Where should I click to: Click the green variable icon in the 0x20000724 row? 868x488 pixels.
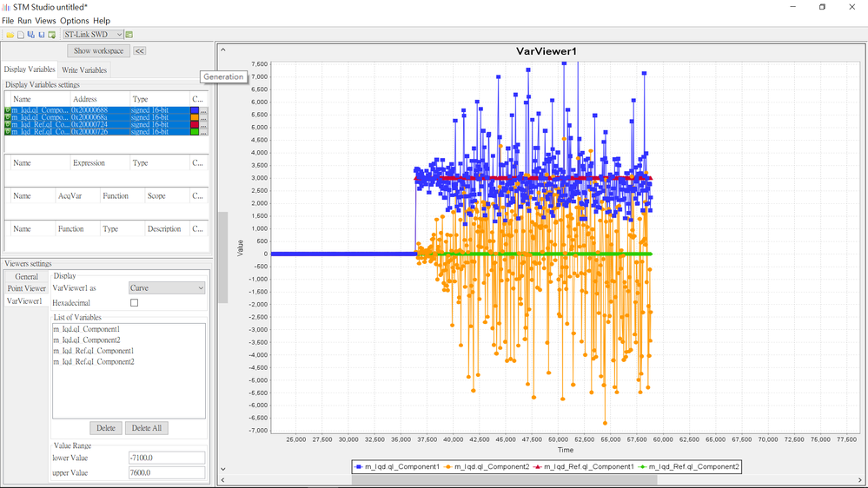(x=8, y=124)
